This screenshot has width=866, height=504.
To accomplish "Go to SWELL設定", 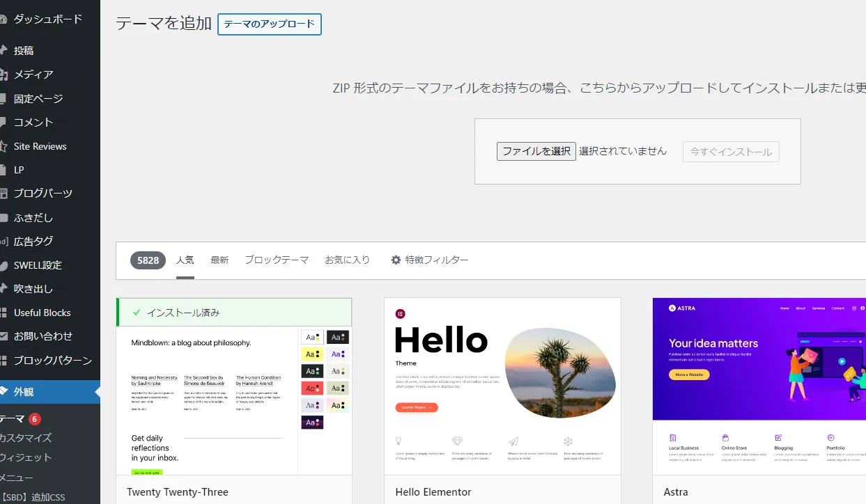I will pos(38,265).
